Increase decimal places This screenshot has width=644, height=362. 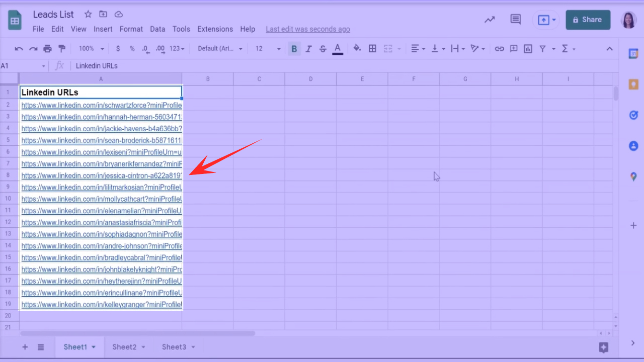click(160, 49)
